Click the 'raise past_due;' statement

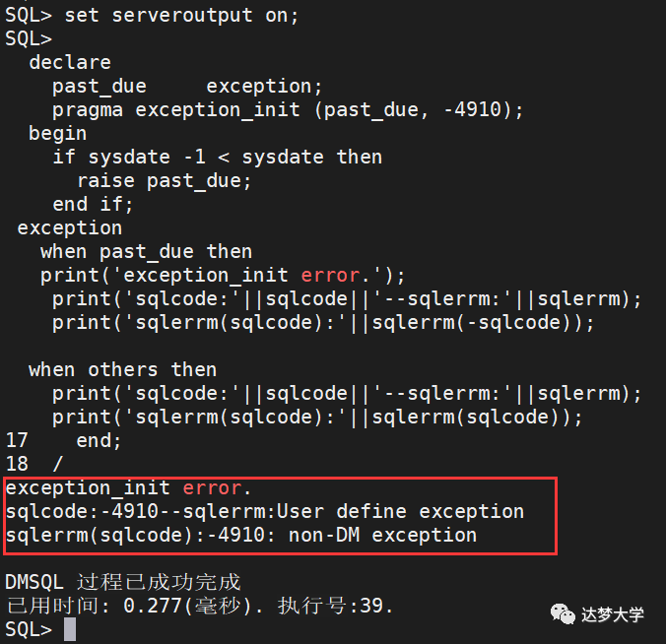click(165, 180)
